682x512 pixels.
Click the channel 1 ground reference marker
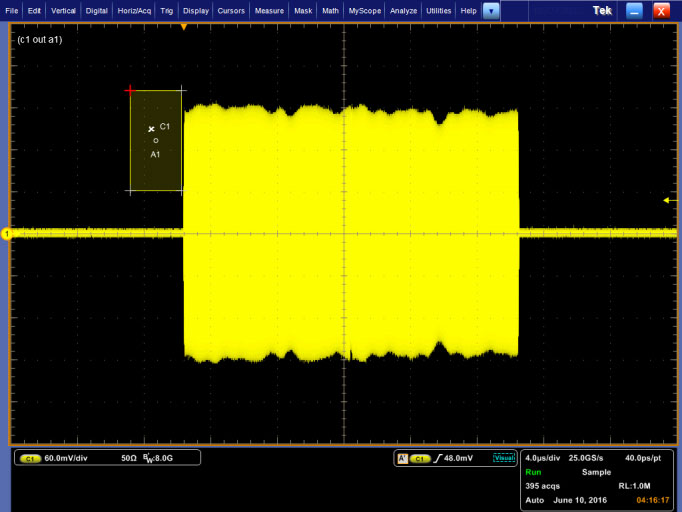pos(6,234)
